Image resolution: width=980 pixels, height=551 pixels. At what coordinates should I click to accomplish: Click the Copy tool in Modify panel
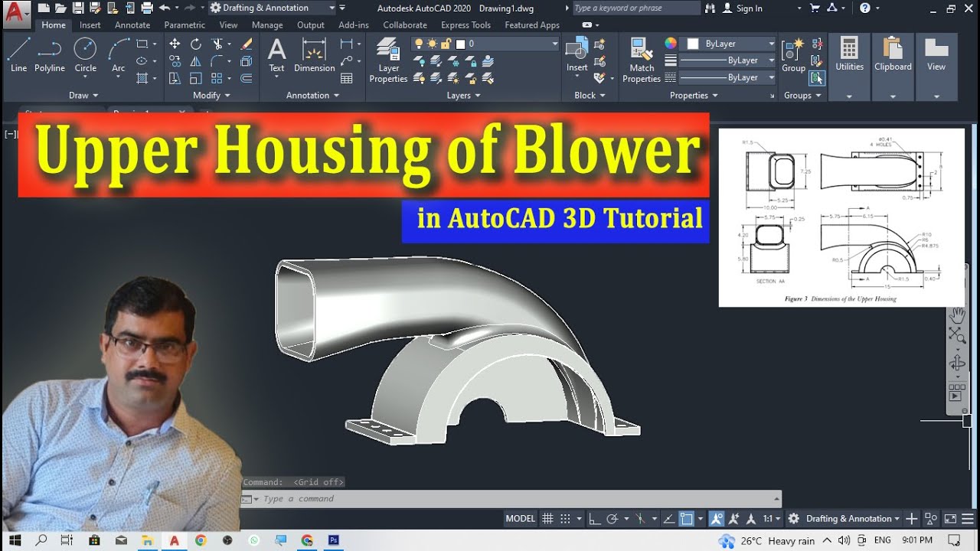click(175, 61)
